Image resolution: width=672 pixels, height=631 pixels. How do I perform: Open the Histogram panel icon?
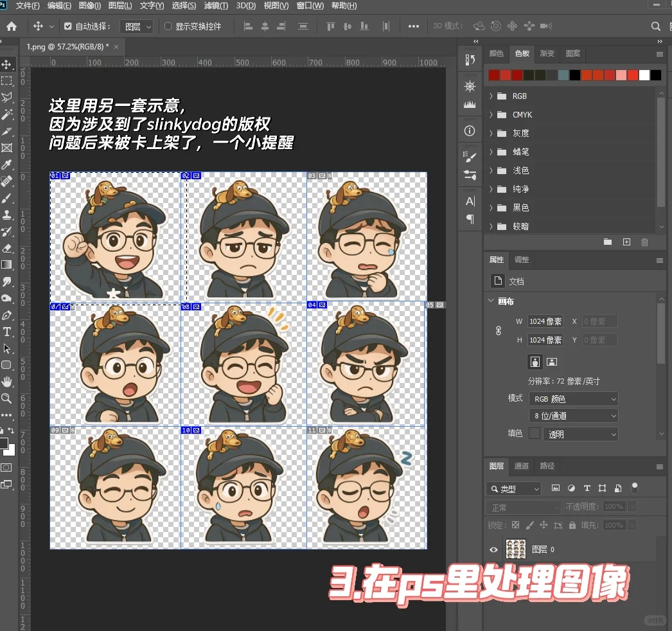[470, 105]
